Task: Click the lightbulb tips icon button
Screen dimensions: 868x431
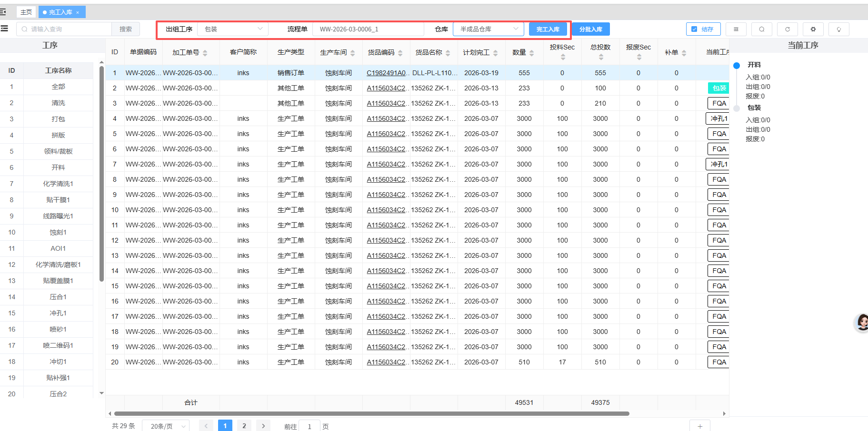Action: 838,29
